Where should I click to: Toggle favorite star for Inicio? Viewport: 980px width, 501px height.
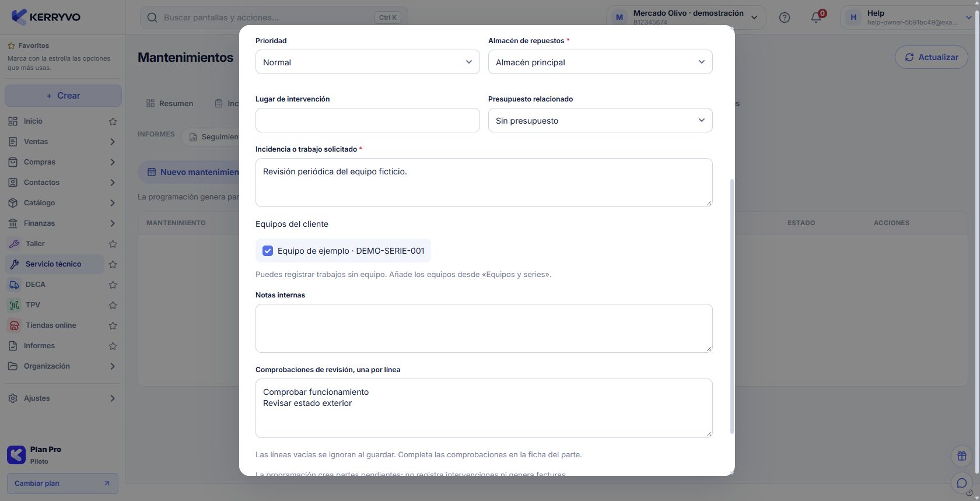tap(113, 121)
